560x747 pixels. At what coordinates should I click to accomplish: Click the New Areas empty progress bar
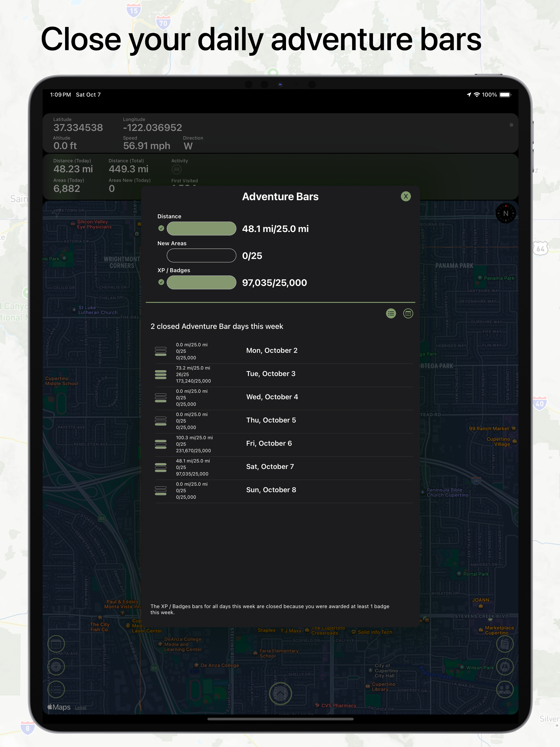(x=201, y=256)
